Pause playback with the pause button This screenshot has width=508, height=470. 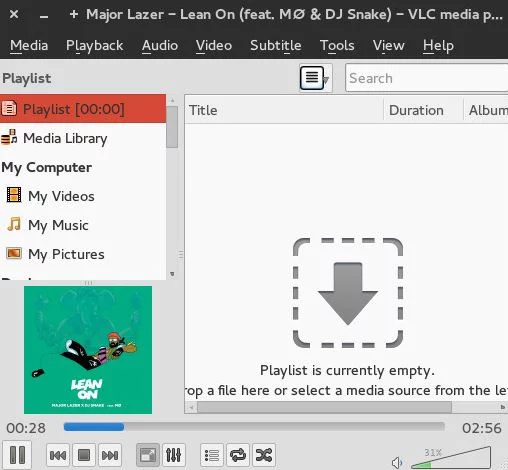(17, 455)
